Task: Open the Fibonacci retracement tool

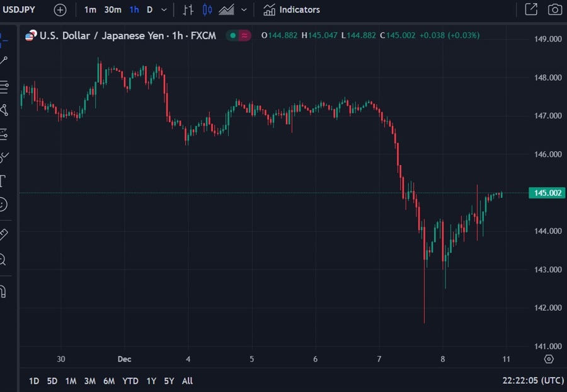Action: tap(4, 87)
